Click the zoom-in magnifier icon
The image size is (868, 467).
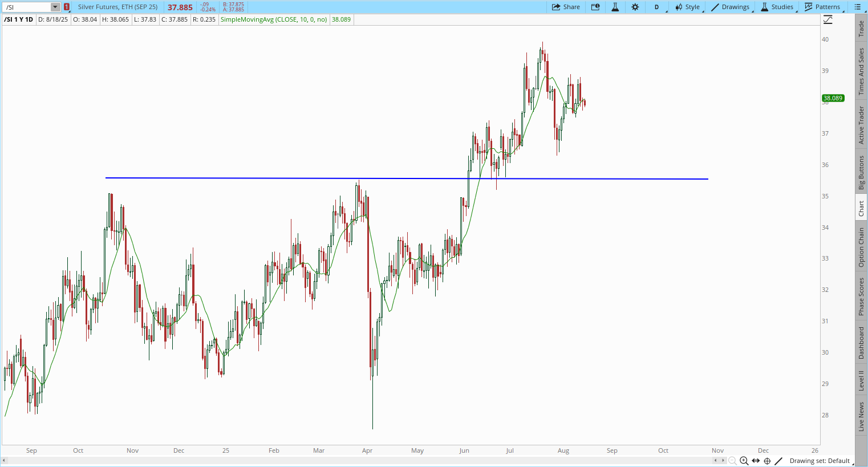coord(744,461)
